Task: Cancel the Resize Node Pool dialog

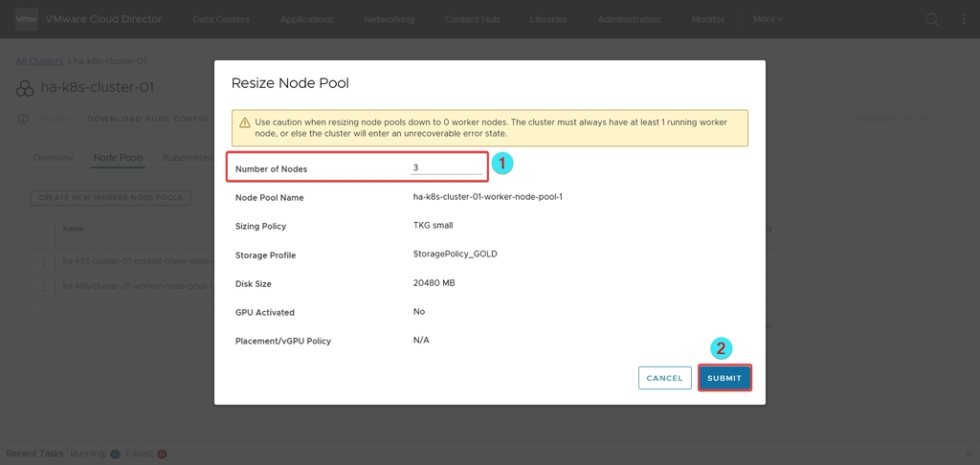Action: tap(664, 378)
